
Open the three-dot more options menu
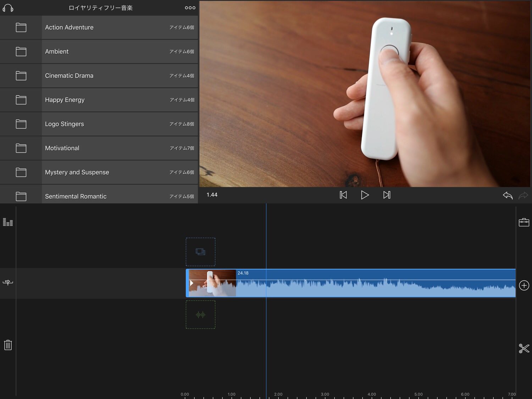click(x=190, y=8)
